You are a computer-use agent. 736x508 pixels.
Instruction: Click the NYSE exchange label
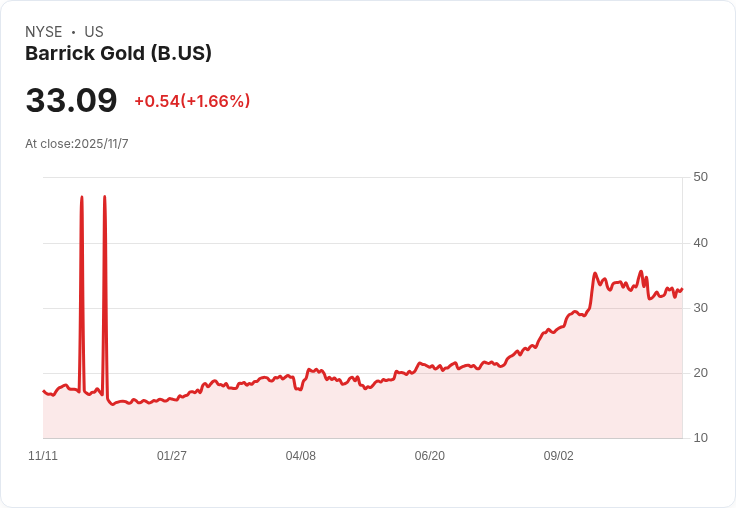pyautogui.click(x=44, y=32)
